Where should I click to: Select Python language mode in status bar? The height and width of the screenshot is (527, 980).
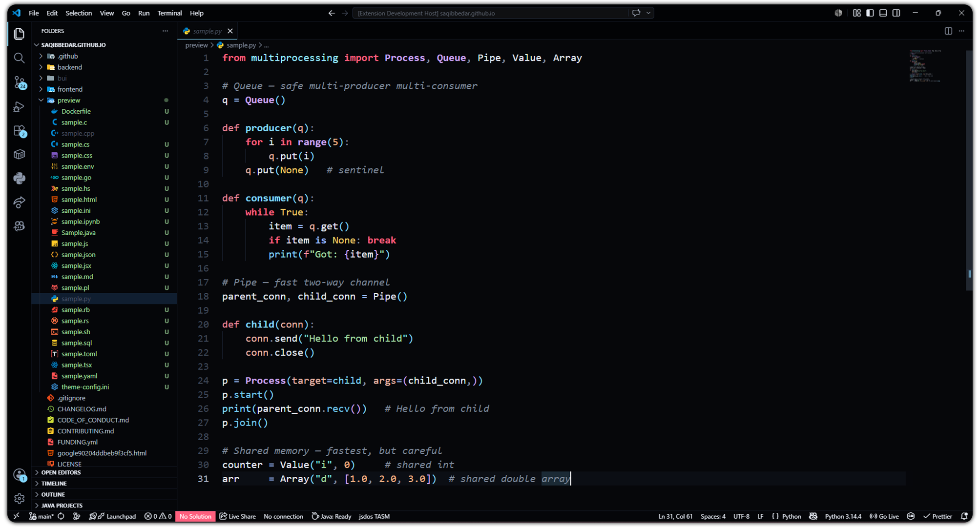point(791,516)
